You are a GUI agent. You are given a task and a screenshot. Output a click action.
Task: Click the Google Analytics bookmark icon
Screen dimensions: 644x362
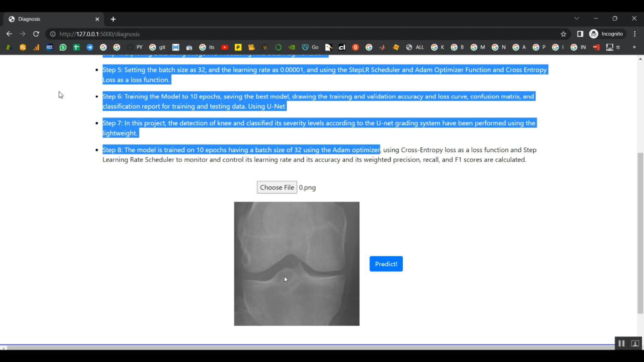tap(36, 47)
